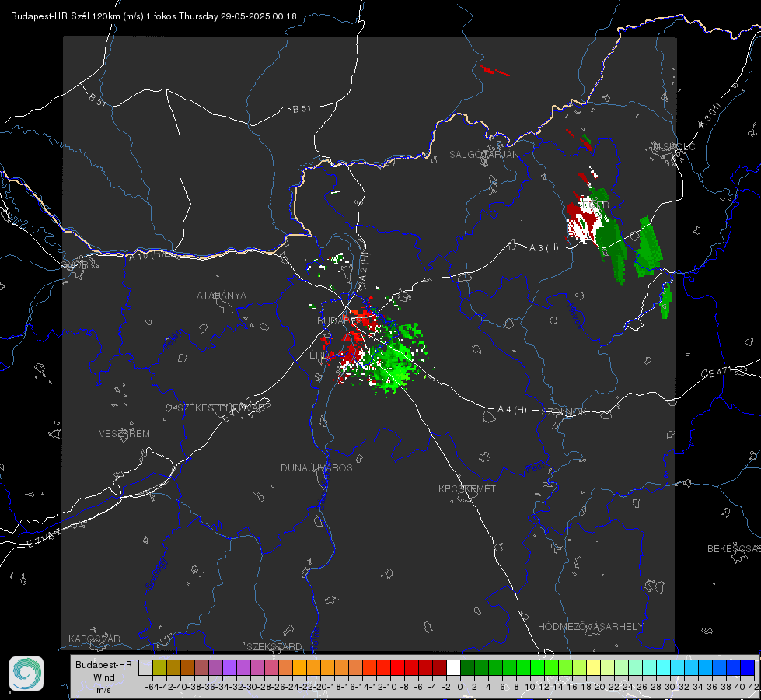Click the HODMEZOVASARHELY city label
The height and width of the screenshot is (700, 761).
tap(590, 627)
